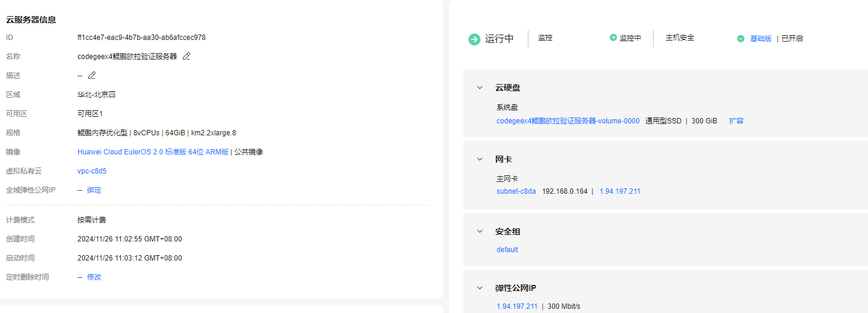Open the system disk volume-0000 link
The width and height of the screenshot is (868, 313).
[568, 121]
